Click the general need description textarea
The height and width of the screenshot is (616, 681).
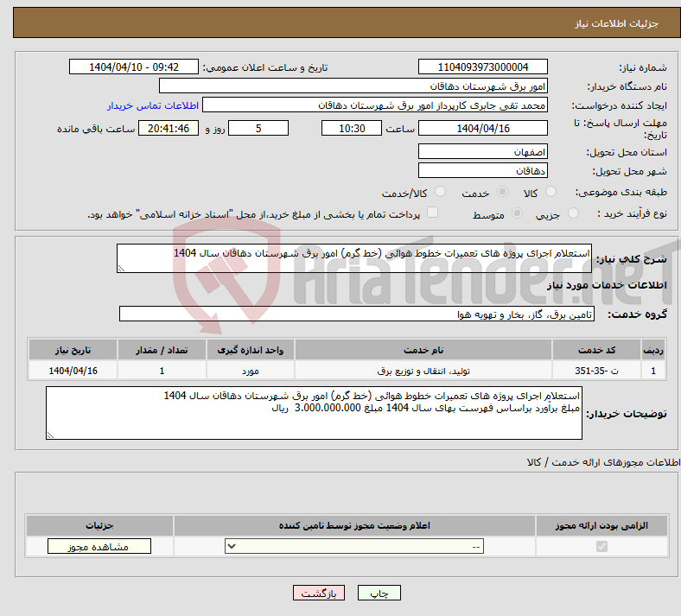tap(354, 258)
